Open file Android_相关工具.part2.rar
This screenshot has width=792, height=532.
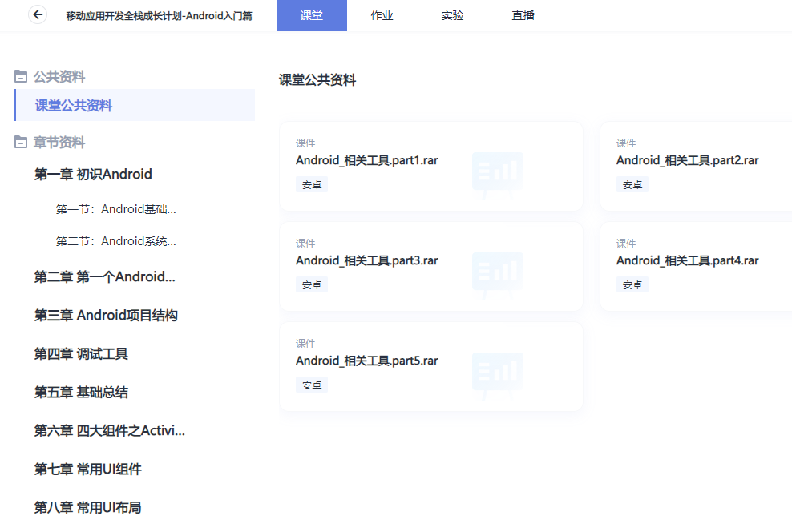click(x=688, y=160)
